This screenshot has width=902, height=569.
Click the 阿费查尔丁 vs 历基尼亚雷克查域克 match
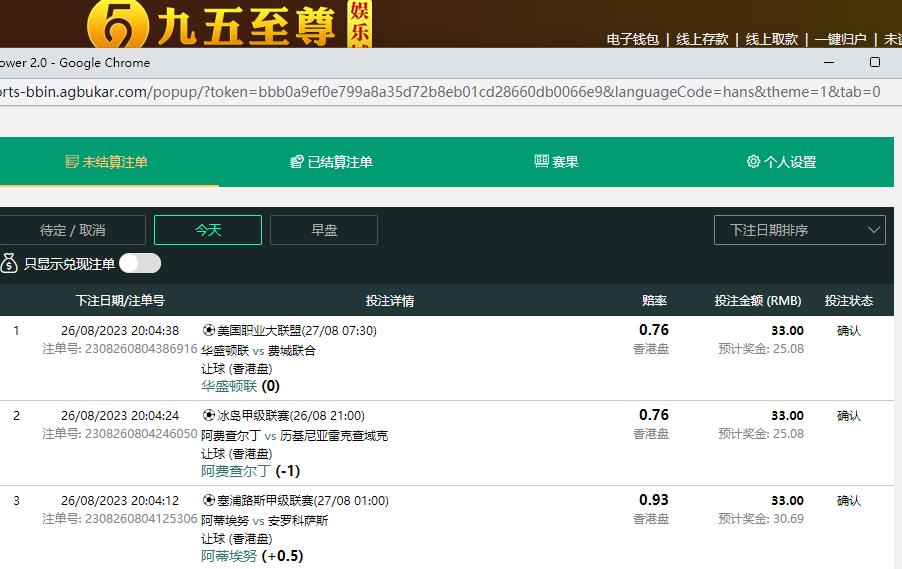295,436
